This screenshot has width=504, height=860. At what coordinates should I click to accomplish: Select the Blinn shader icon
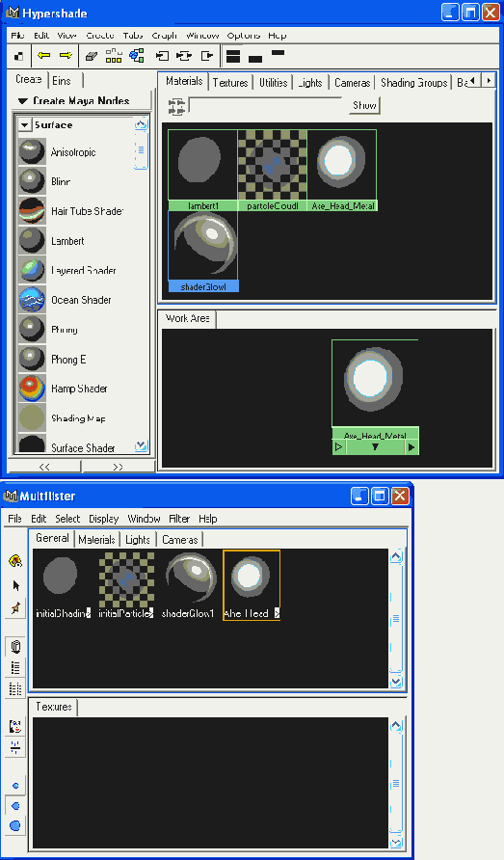tap(32, 181)
